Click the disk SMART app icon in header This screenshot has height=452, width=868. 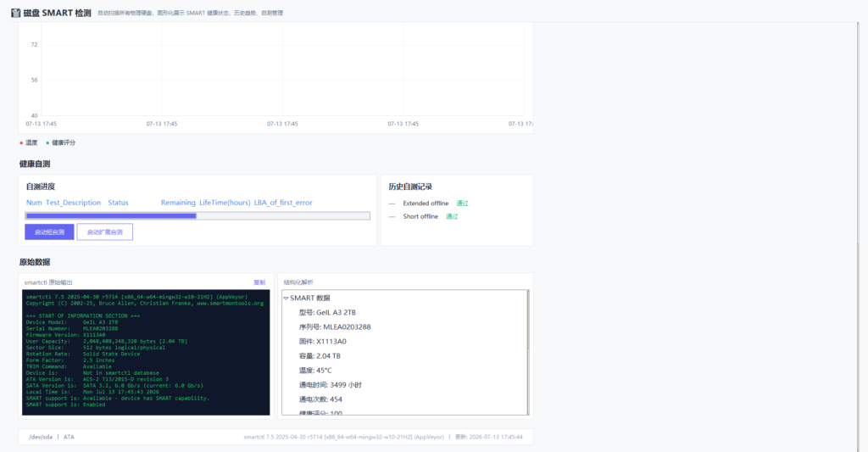coord(15,13)
